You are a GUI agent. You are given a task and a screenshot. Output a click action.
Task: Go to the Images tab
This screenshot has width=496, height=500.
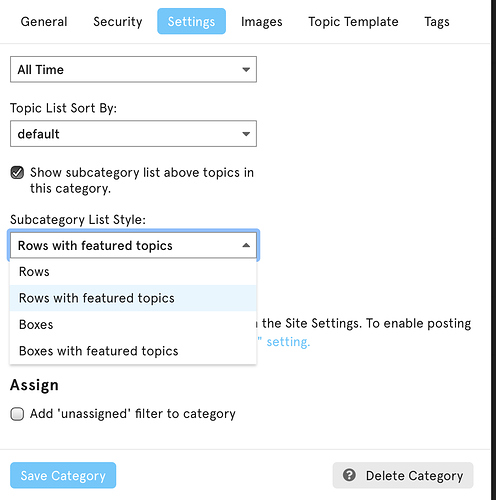click(262, 22)
